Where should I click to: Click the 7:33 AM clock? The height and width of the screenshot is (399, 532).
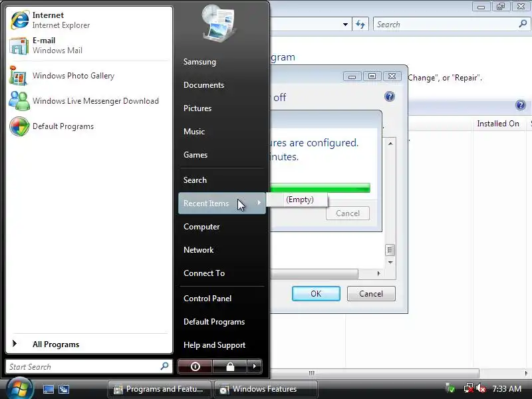[x=507, y=388]
